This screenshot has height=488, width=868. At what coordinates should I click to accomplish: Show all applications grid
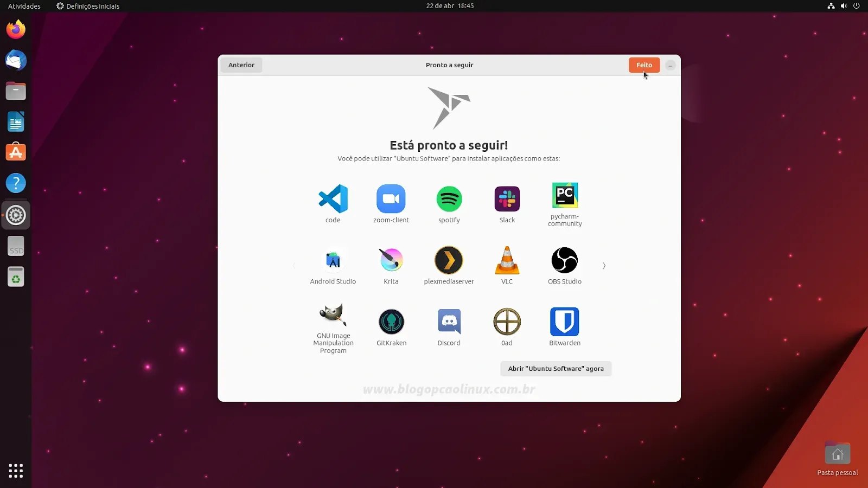(16, 471)
